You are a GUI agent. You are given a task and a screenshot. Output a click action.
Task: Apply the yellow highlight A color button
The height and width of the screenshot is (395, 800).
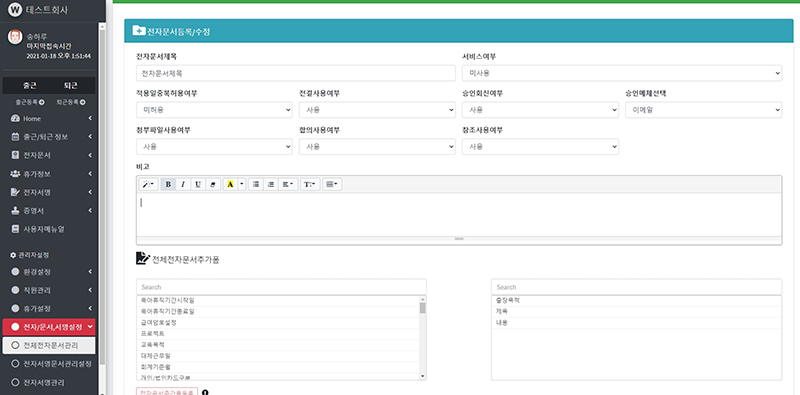coord(230,184)
